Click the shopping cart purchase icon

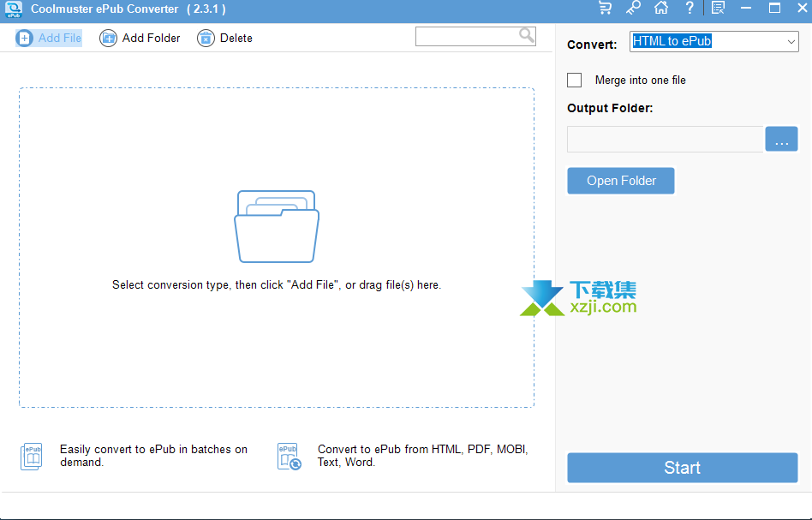[x=606, y=9]
